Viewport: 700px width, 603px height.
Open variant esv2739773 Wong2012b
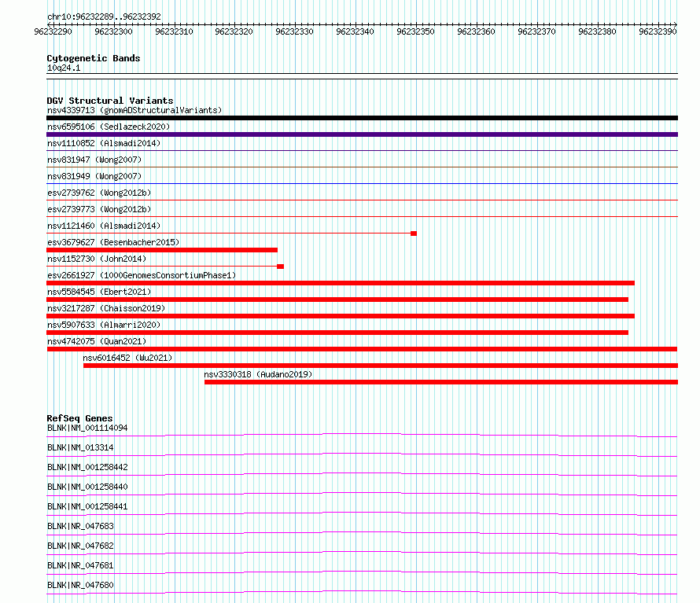pos(99,209)
